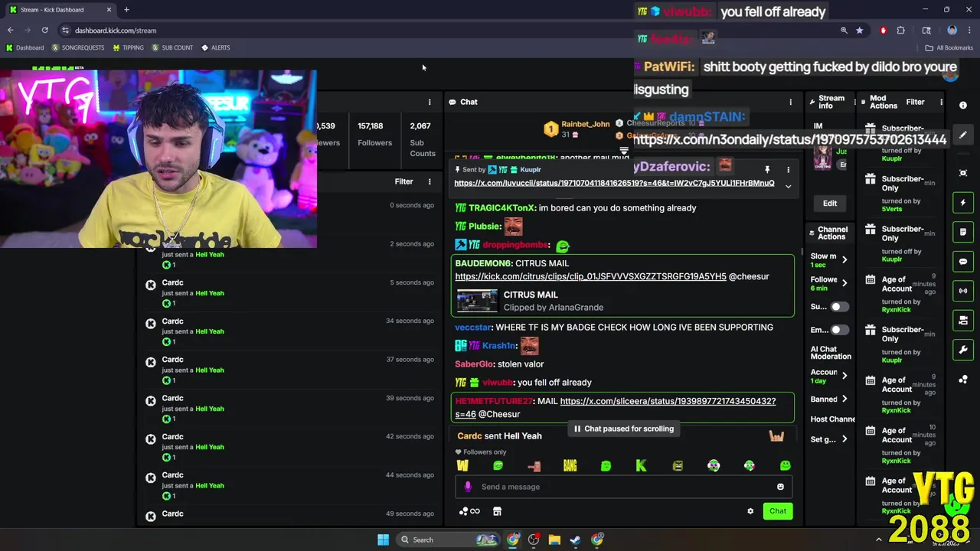Open File Explorer from taskbar
This screenshot has height=551, width=980.
click(554, 540)
